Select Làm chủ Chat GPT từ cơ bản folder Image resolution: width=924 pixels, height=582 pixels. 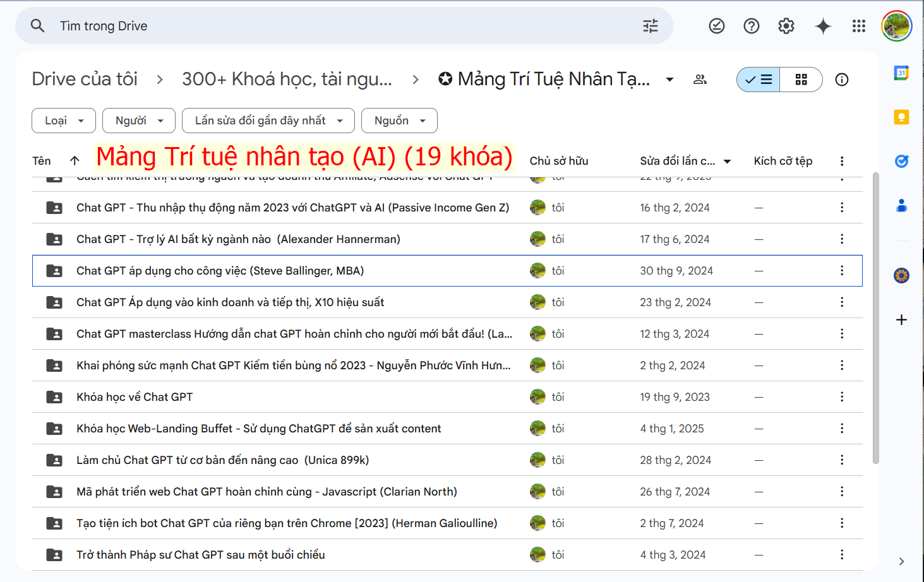coord(222,460)
